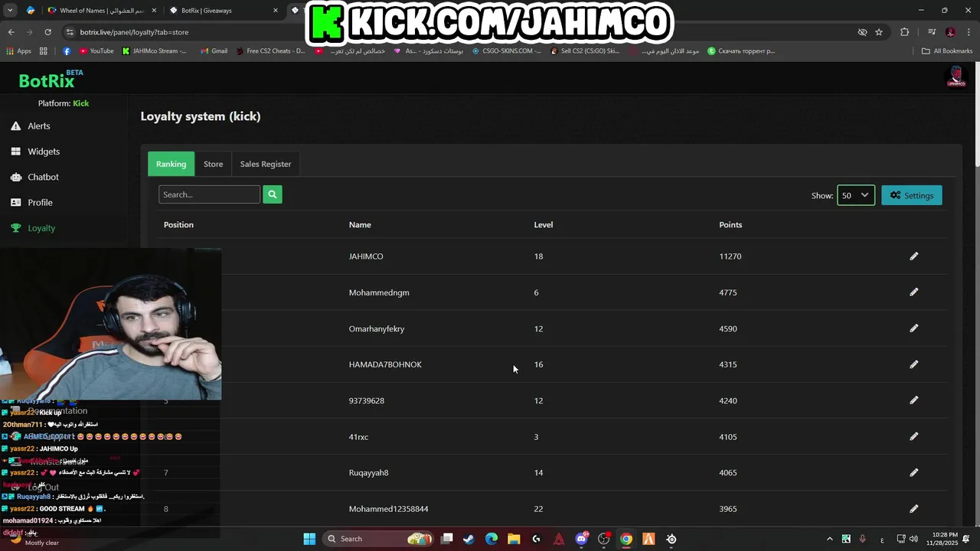Image resolution: width=980 pixels, height=551 pixels.
Task: Click the Points column header
Action: pyautogui.click(x=730, y=225)
